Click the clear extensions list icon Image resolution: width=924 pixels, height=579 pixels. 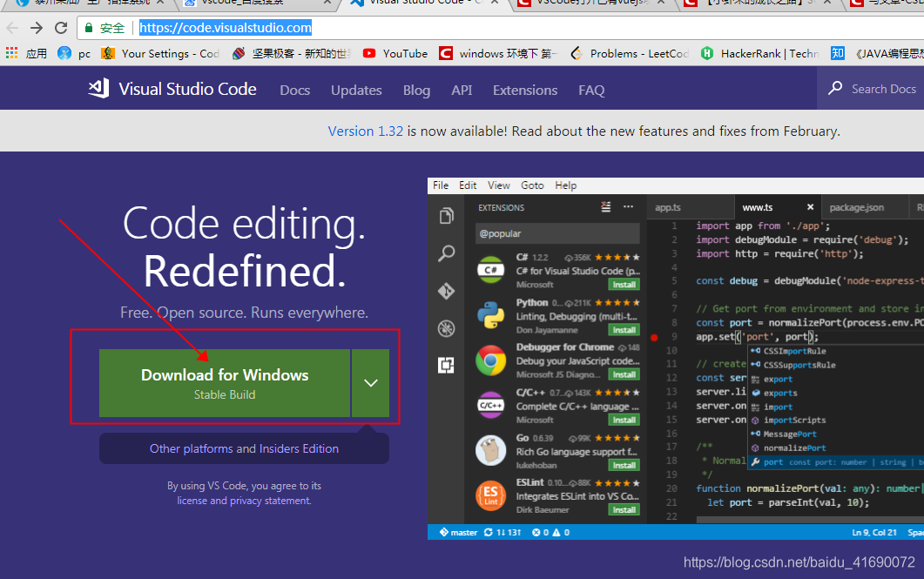click(606, 206)
